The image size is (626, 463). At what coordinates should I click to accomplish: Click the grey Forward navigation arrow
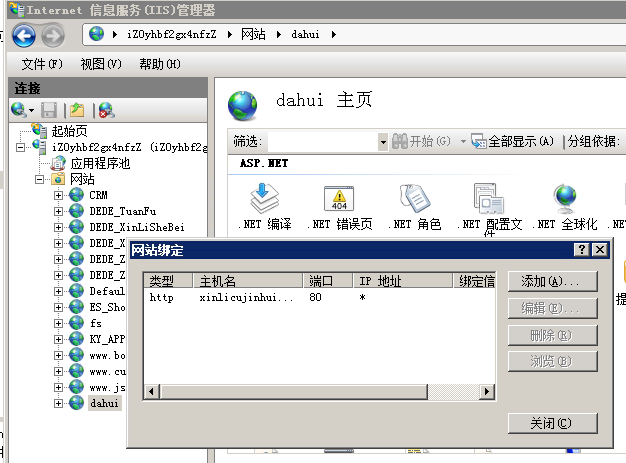tap(53, 36)
